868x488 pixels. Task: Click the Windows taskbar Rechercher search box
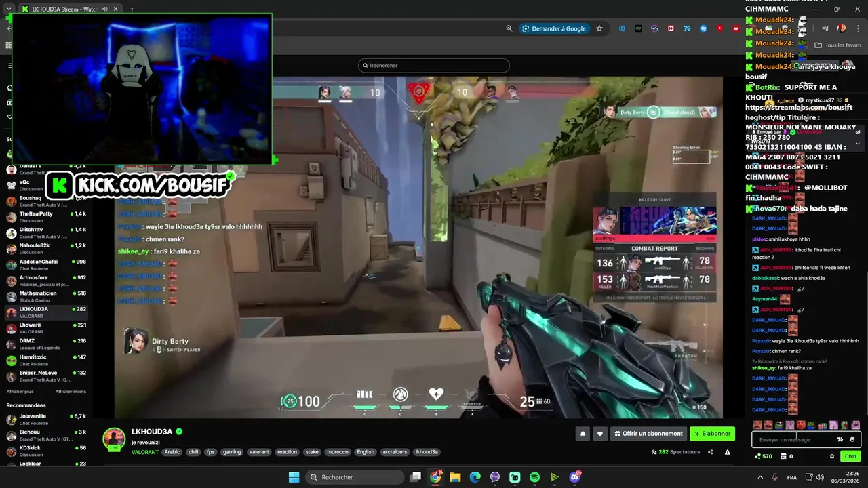point(353,477)
